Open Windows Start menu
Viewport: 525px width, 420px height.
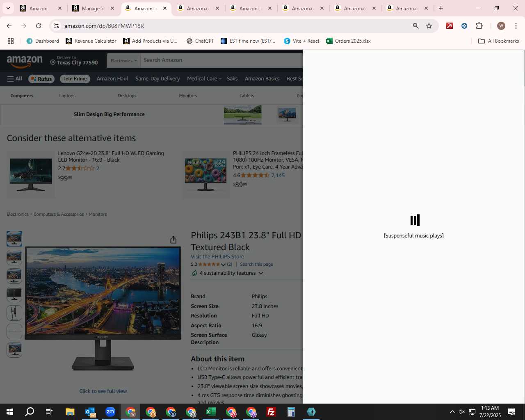10,412
